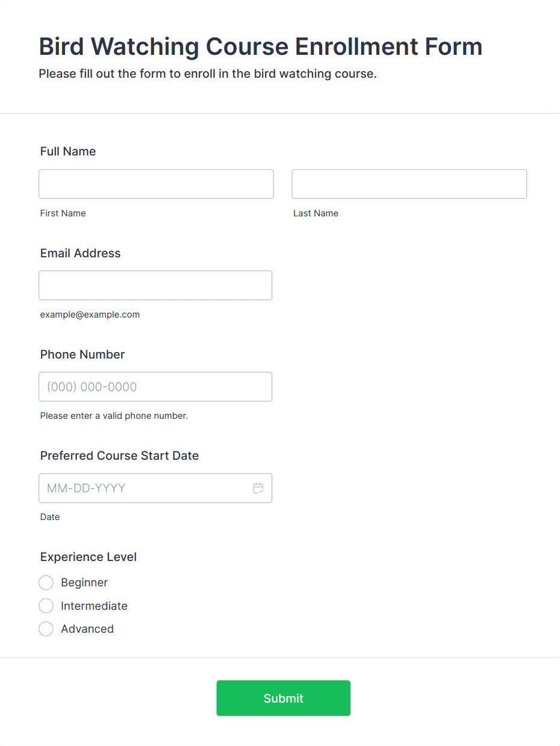Click the Phone Number label

82,354
